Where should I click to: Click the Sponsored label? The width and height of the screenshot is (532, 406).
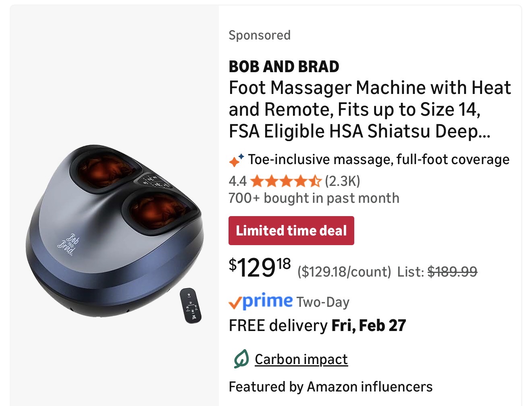tap(260, 35)
